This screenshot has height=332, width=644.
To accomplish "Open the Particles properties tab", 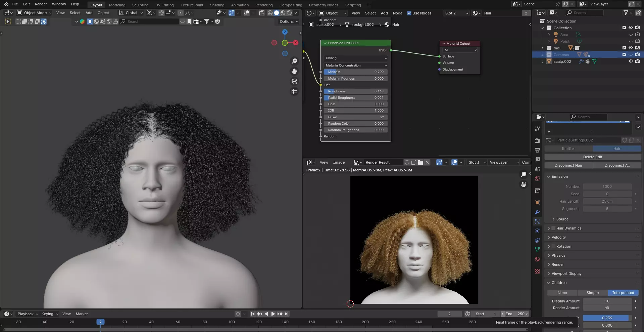I will coord(537,221).
